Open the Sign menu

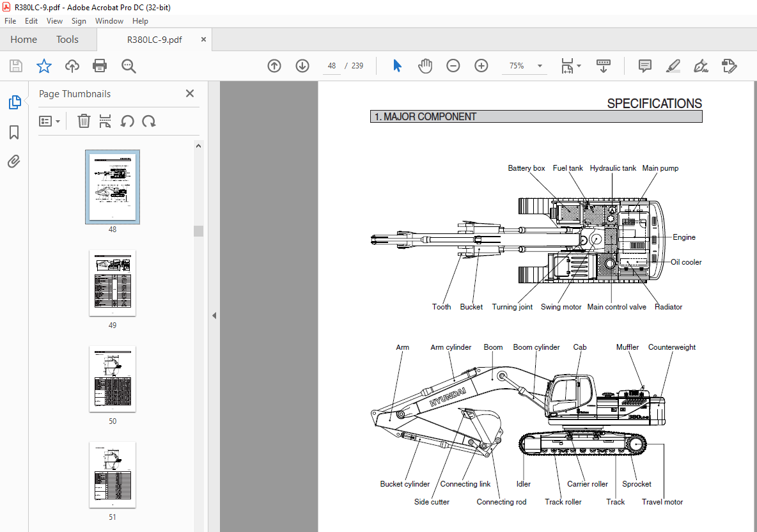[x=79, y=20]
